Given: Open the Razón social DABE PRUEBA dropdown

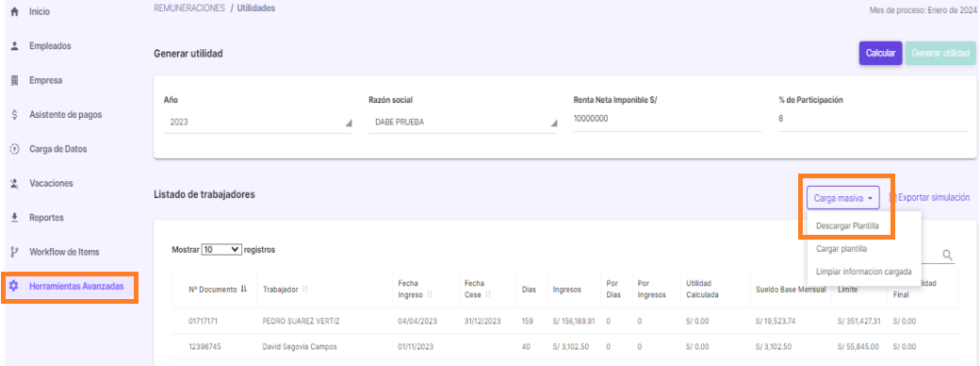Looking at the screenshot, I should point(463,123).
